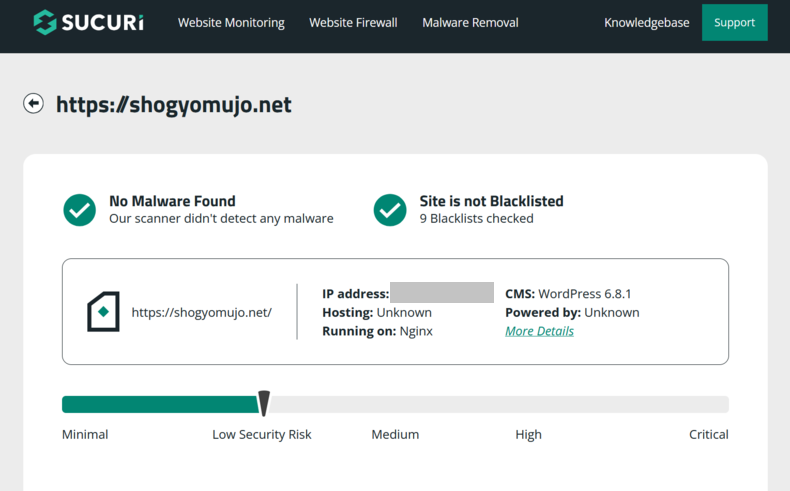790x491 pixels.
Task: Click the "Powered by: Unknown" entry
Action: coord(572,312)
